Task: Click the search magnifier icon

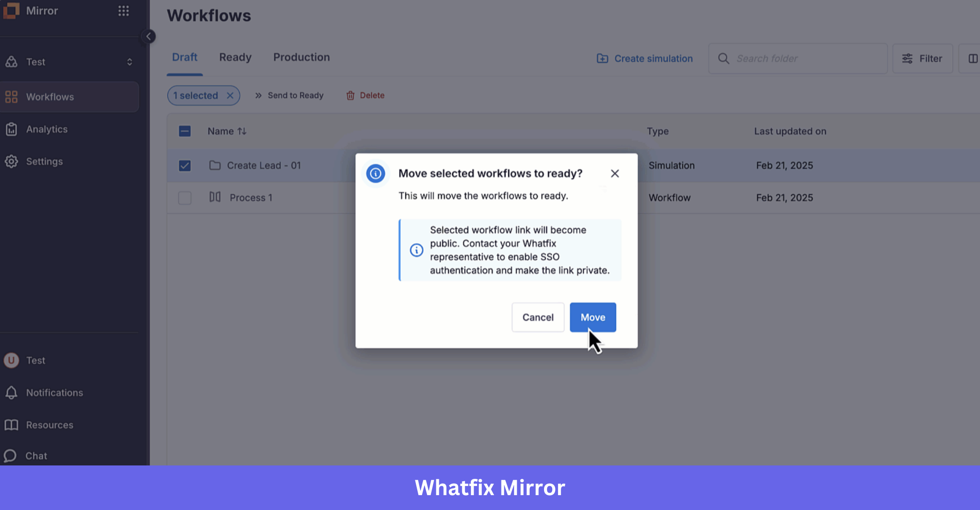Action: tap(724, 58)
